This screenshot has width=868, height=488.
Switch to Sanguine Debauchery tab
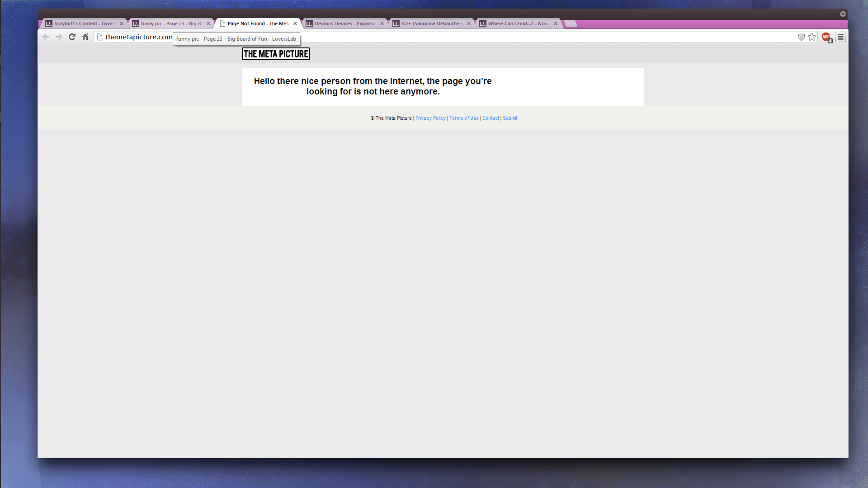click(432, 23)
